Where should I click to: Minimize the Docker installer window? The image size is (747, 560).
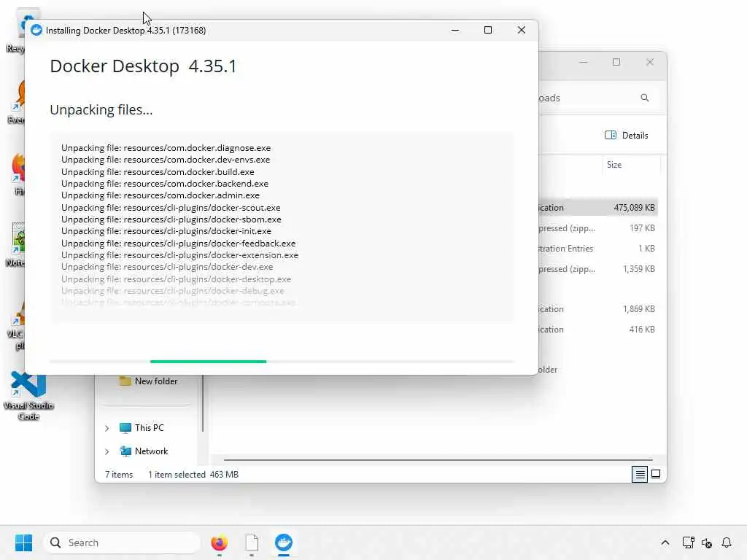coord(455,30)
